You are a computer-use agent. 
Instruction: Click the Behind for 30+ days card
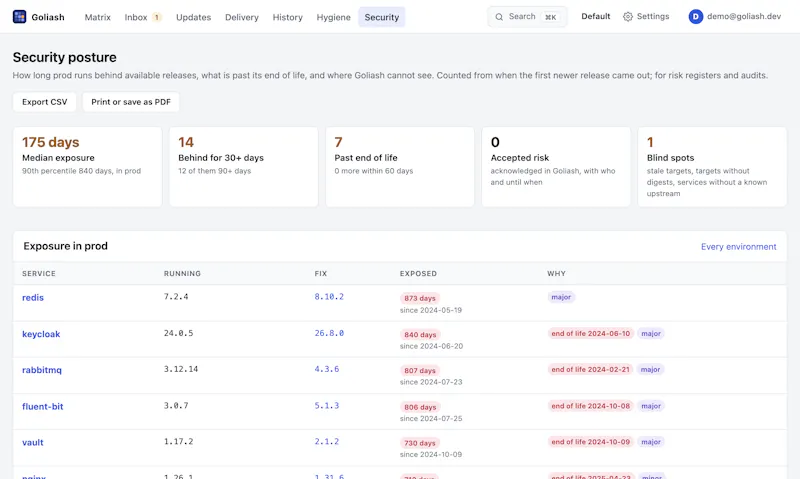point(243,167)
